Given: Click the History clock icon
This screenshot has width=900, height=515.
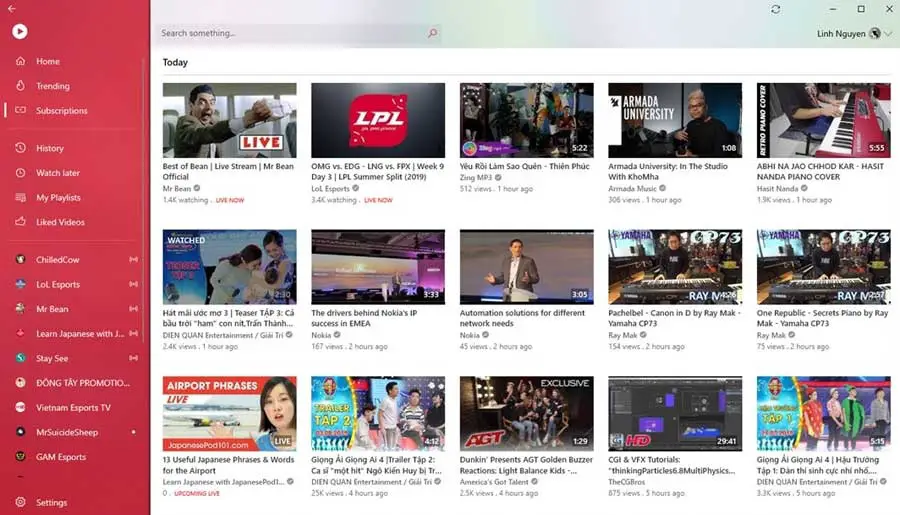Looking at the screenshot, I should pyautogui.click(x=20, y=148).
